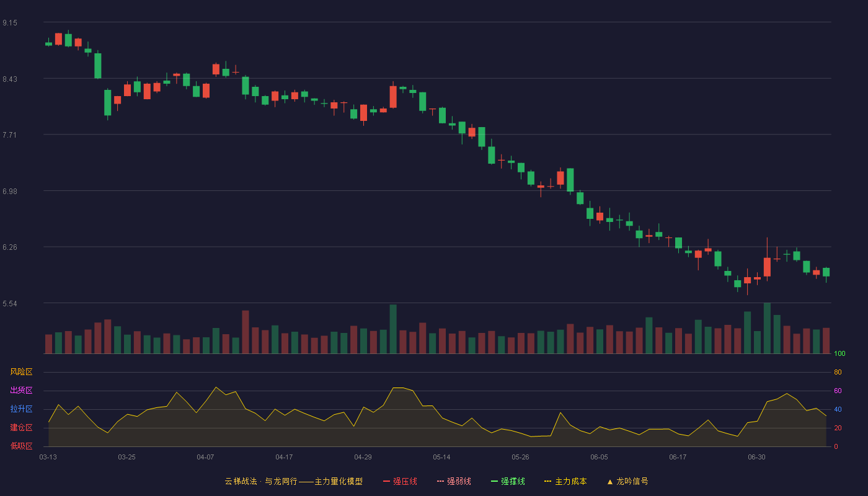The image size is (868, 496).
Task: Toggle the pink dashed 强弱线 legend series
Action: [x=454, y=481]
